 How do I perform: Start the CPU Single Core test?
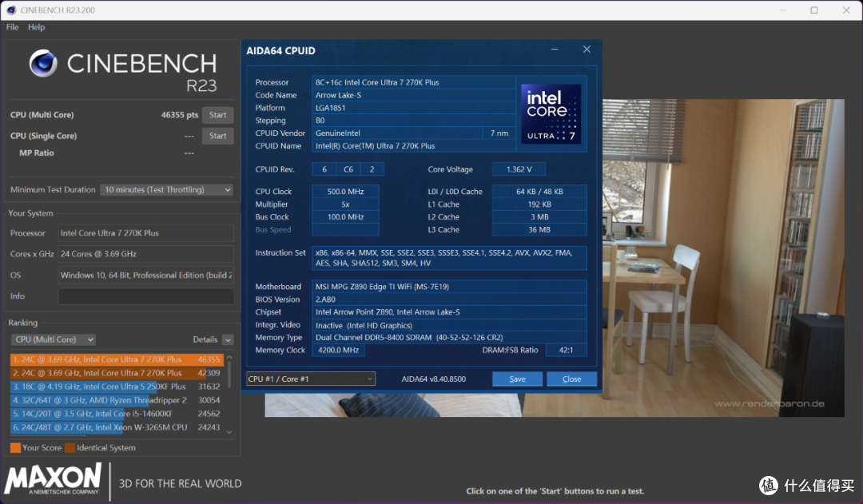click(217, 136)
